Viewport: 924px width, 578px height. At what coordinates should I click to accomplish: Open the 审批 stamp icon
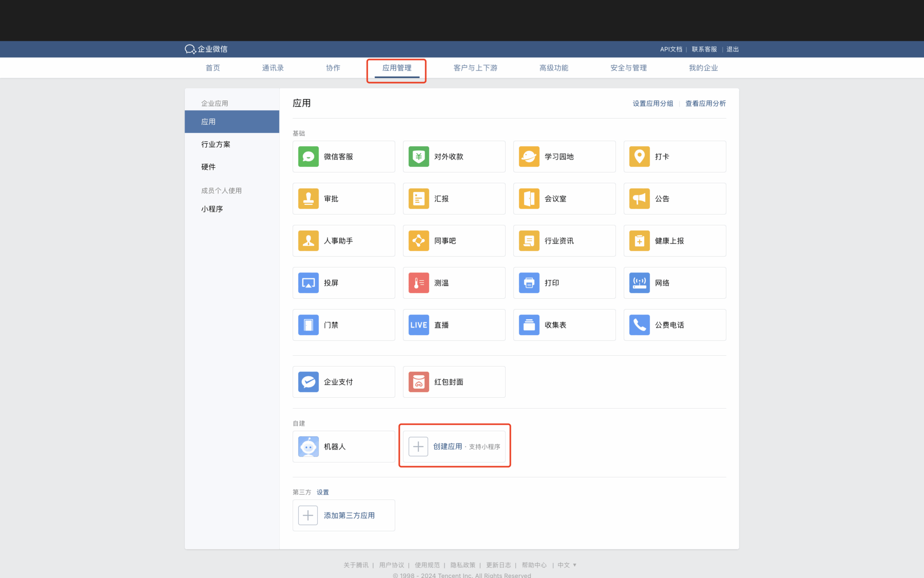pos(309,199)
